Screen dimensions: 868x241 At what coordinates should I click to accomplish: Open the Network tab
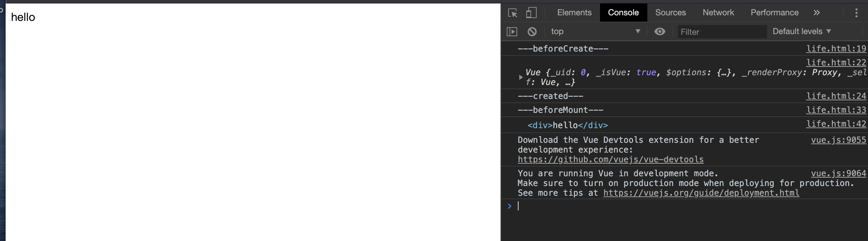coord(718,13)
